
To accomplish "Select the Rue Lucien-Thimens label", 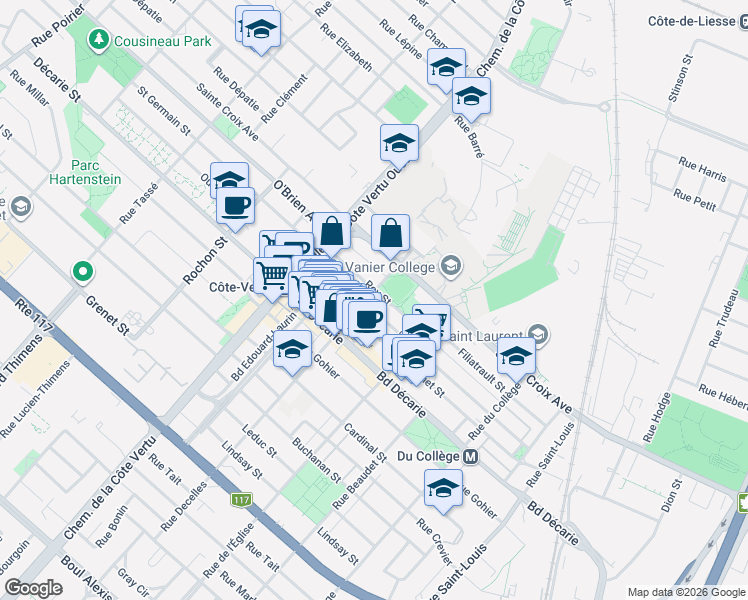I will click(x=36, y=399).
